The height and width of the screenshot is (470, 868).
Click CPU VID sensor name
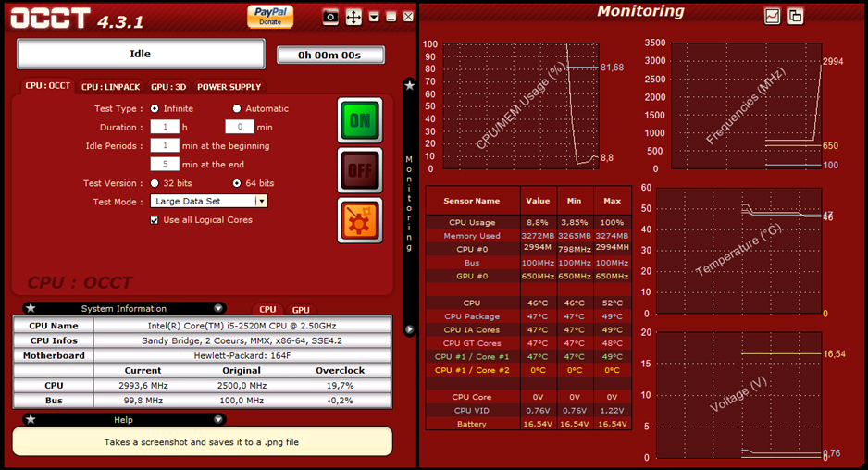[472, 411]
